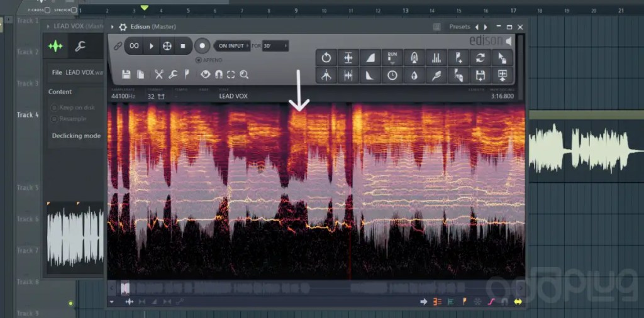Click the RUN script button
This screenshot has width=644, height=318.
tap(392, 58)
